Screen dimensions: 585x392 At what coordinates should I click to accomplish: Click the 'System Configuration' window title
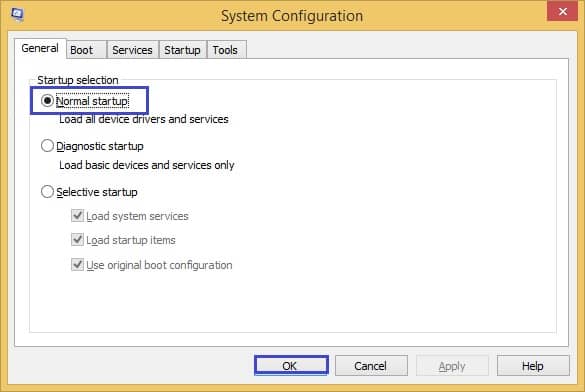pyautogui.click(x=292, y=16)
